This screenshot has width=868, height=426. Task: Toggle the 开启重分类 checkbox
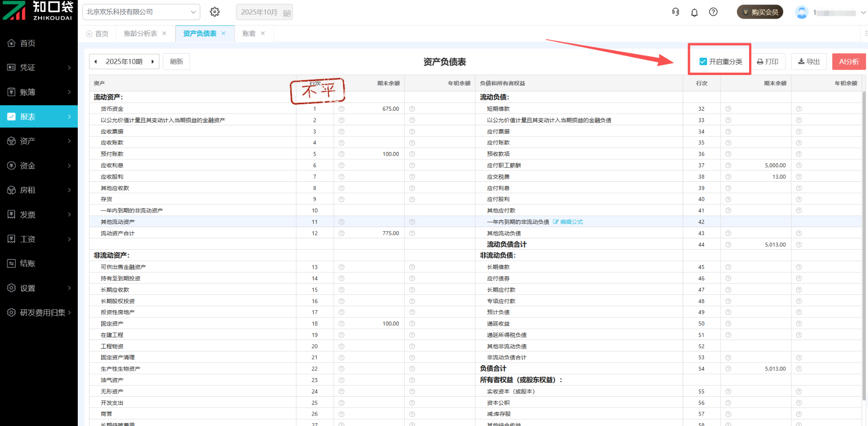point(703,62)
